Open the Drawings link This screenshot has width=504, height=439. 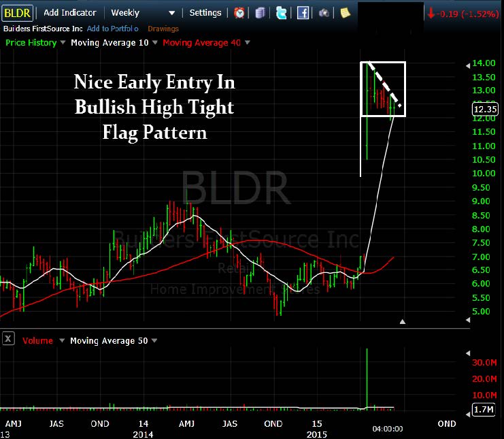[x=163, y=29]
